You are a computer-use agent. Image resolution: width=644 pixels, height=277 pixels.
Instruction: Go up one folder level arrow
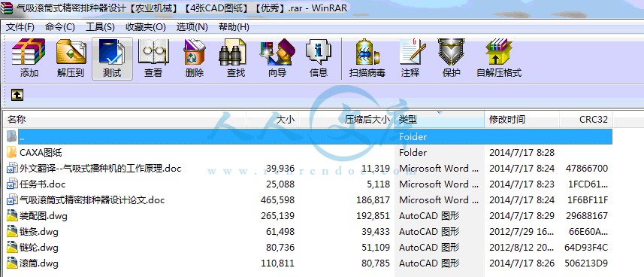pyautogui.click(x=17, y=95)
